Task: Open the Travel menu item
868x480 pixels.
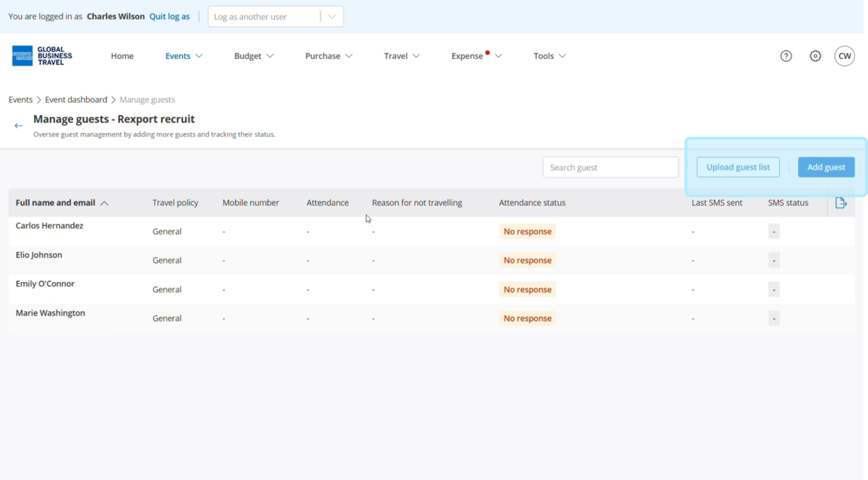Action: tap(402, 56)
